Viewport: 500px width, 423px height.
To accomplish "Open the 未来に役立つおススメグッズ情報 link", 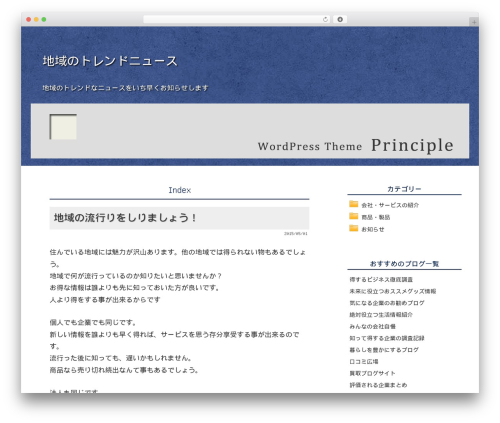I will [x=393, y=291].
